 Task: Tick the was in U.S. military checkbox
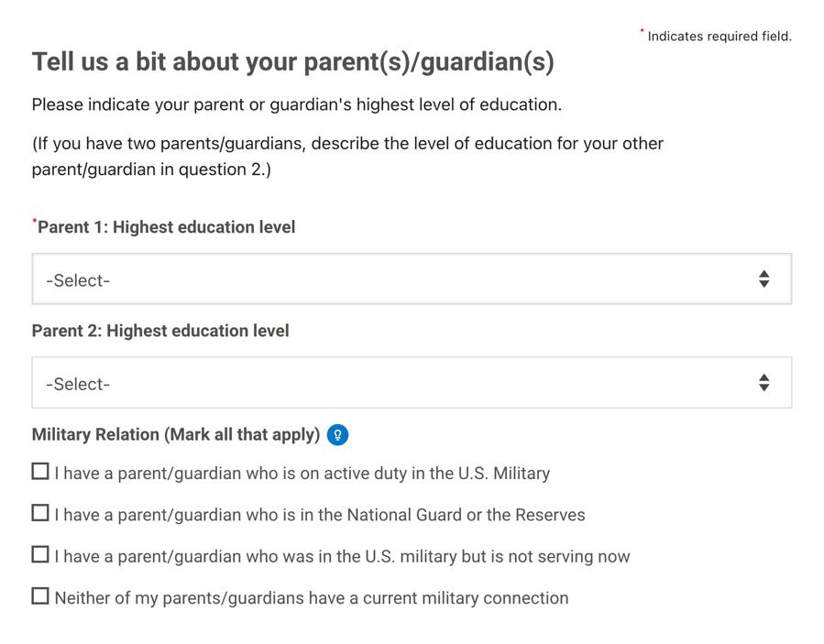[x=40, y=554]
